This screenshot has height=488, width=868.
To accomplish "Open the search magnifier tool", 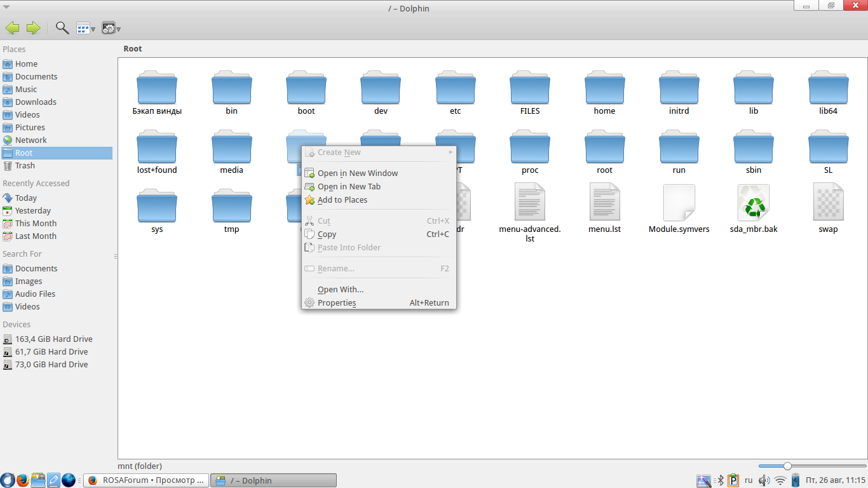I will coord(62,28).
